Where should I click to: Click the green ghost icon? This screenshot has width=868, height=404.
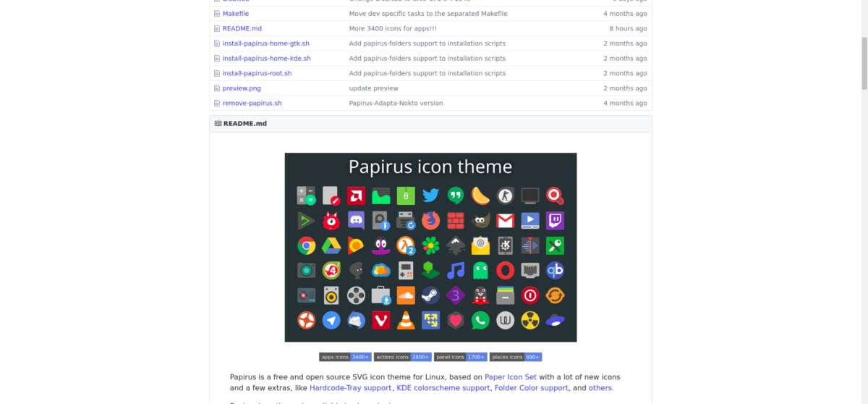pyautogui.click(x=480, y=270)
